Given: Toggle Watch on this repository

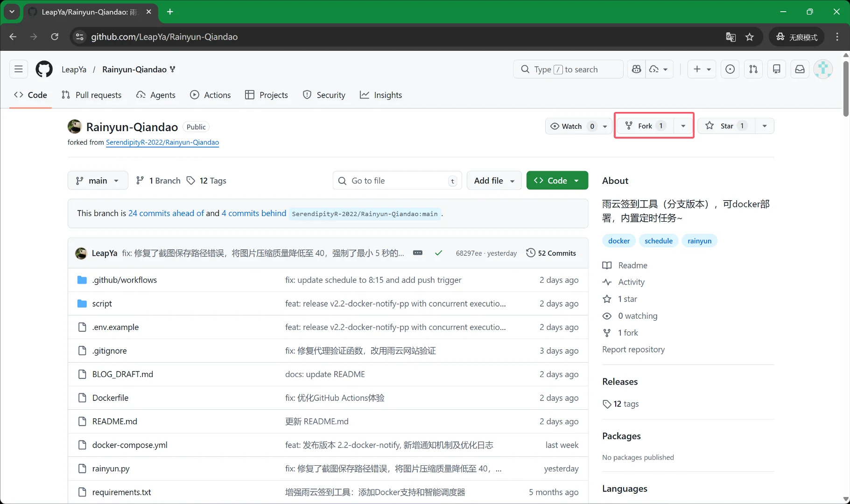Looking at the screenshot, I should coord(572,126).
